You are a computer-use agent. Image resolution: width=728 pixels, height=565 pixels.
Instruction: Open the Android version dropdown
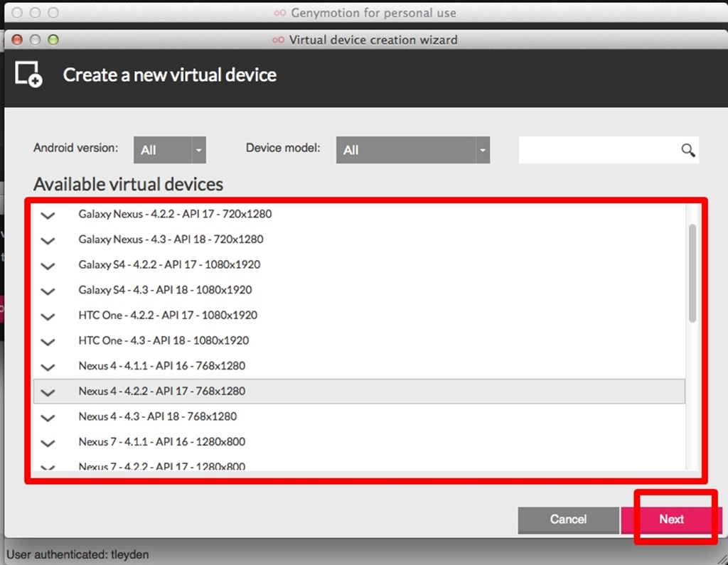(x=169, y=150)
